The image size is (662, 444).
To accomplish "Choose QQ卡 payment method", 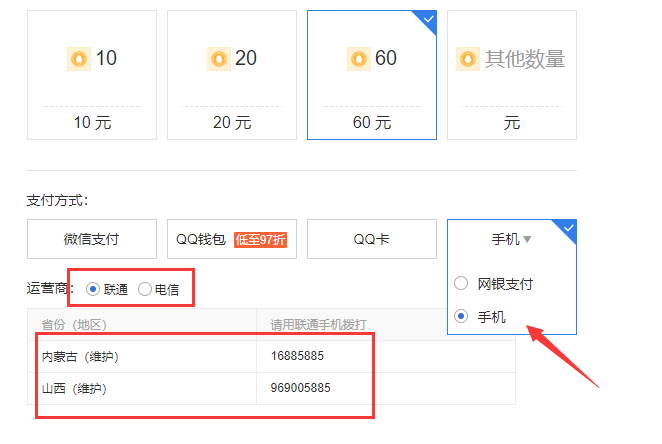I will coord(372,239).
